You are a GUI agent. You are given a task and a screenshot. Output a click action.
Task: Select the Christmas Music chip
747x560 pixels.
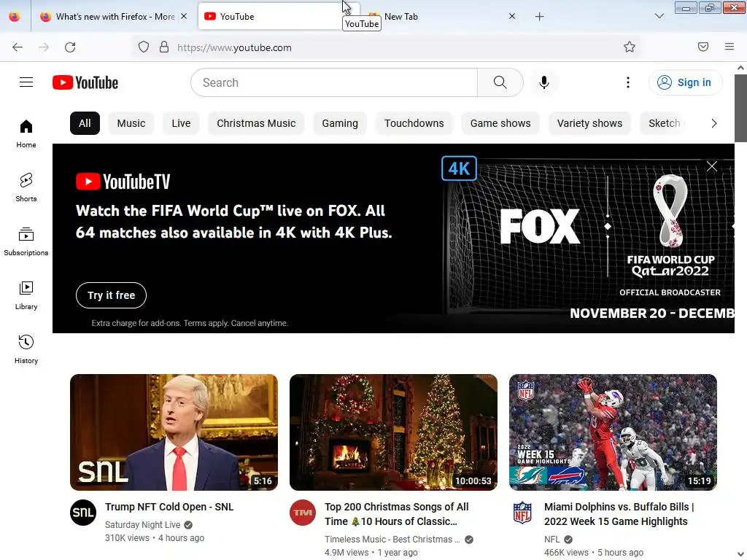[x=256, y=123]
